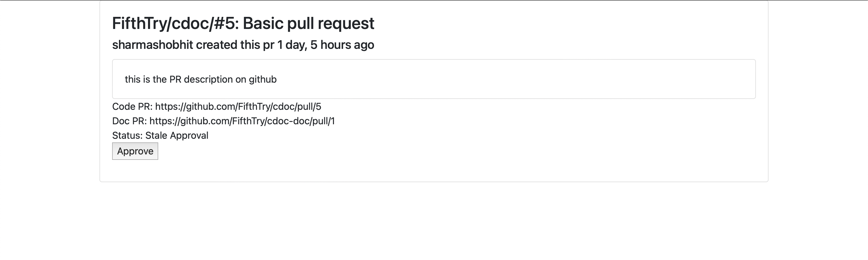
Task: Open the Code PR GitHub URL
Action: point(238,106)
